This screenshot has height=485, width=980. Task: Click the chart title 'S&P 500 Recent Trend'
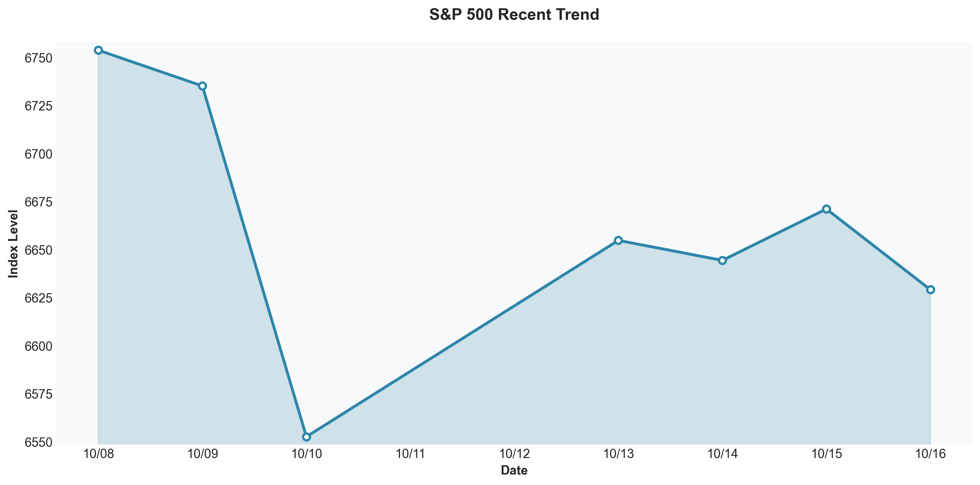(514, 15)
